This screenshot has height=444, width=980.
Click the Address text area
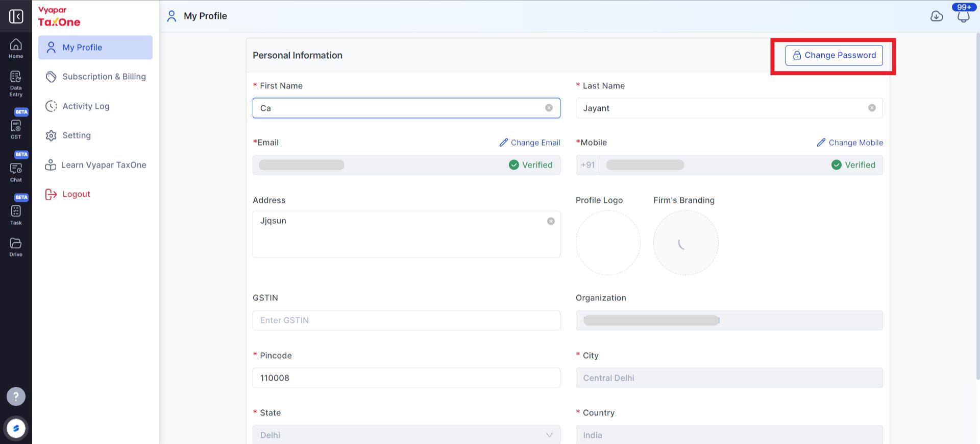pos(406,234)
